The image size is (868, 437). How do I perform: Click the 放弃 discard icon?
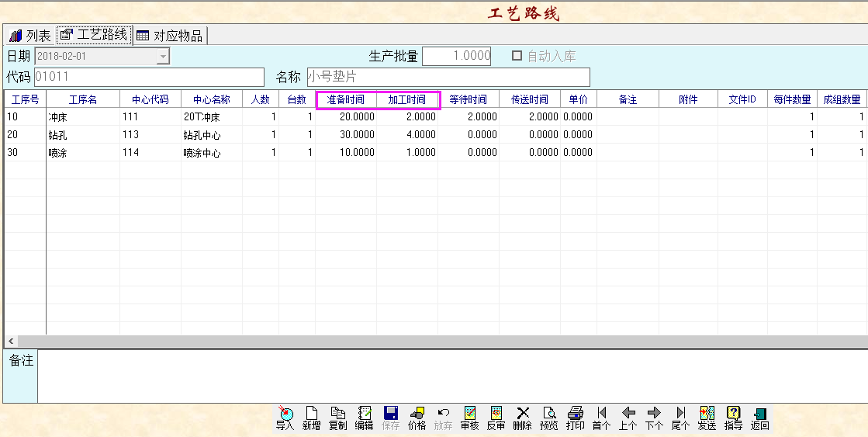(x=444, y=418)
